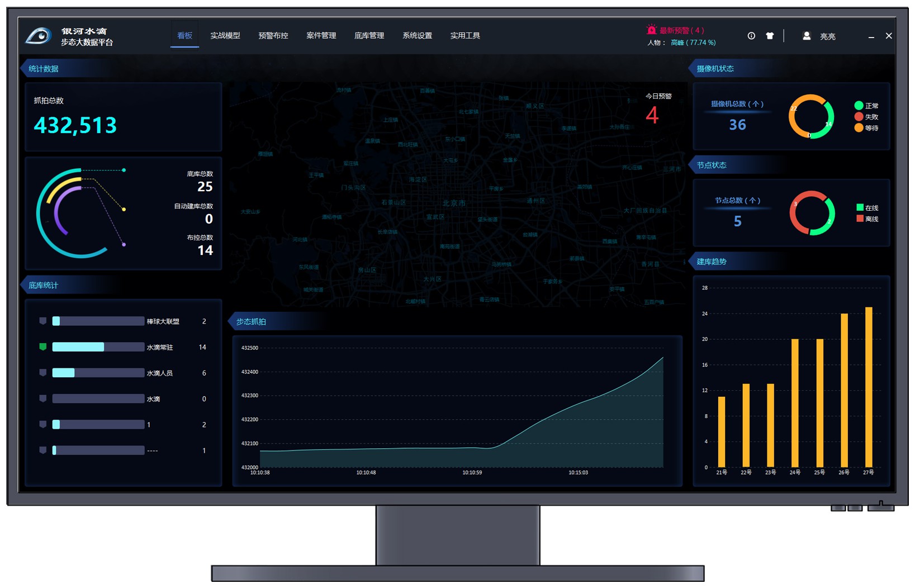
Task: Click the user avatar icon beside 亮亮
Action: pos(807,36)
